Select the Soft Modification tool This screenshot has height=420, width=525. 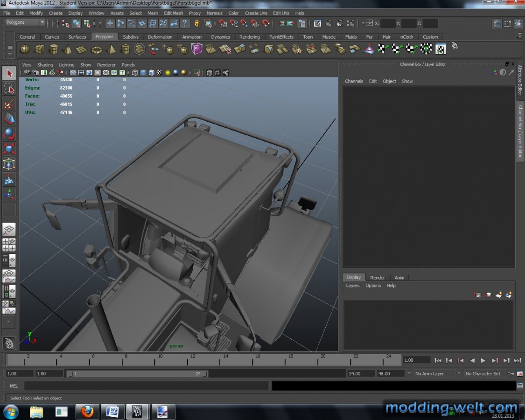(9, 180)
